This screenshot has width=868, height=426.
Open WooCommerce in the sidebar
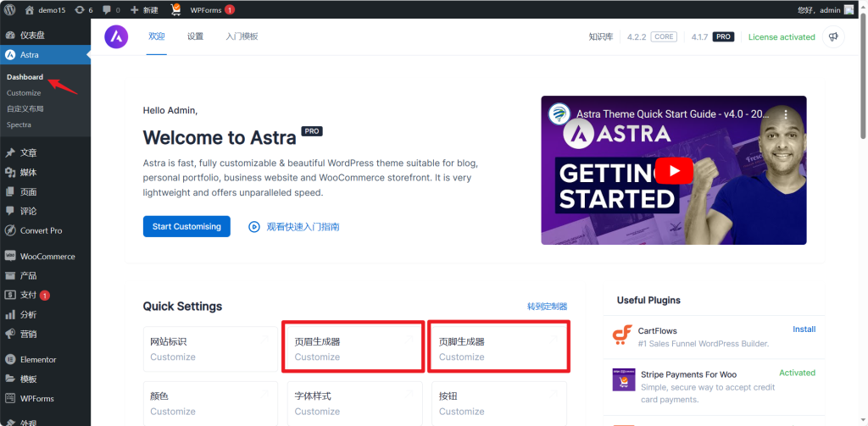[x=47, y=256]
